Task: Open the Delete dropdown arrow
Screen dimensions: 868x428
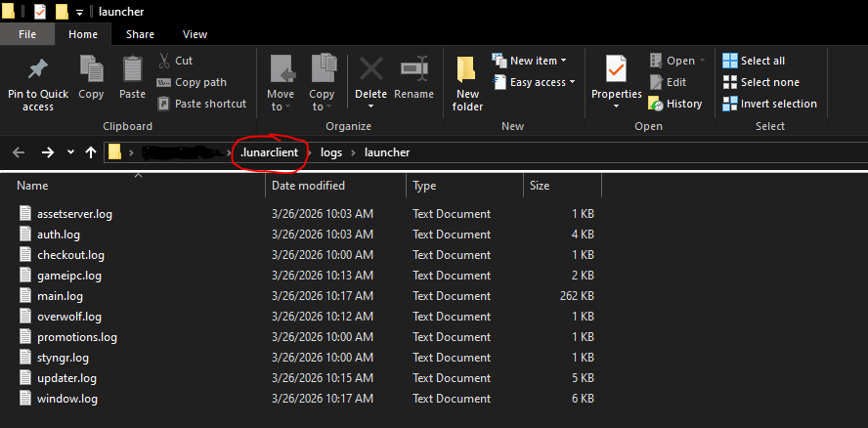Action: (x=370, y=107)
